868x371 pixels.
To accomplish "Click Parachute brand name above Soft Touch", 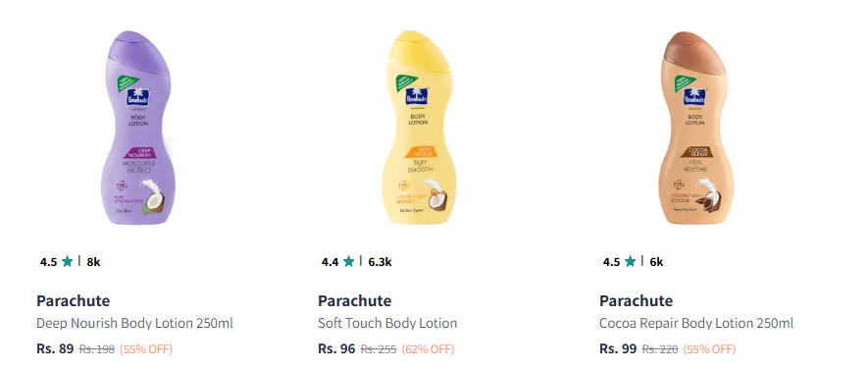I will click(x=354, y=301).
